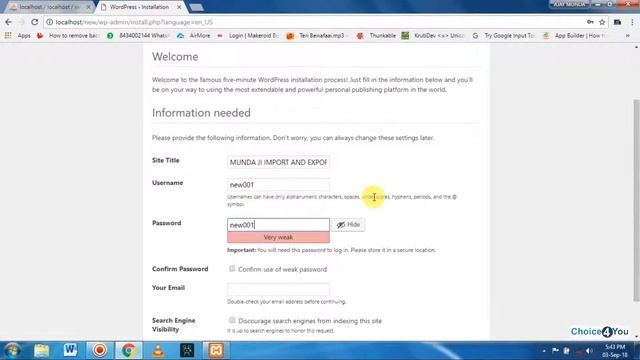Image resolution: width=640 pixels, height=360 pixels.
Task: Open site info icon before URL
Action: (x=49, y=22)
